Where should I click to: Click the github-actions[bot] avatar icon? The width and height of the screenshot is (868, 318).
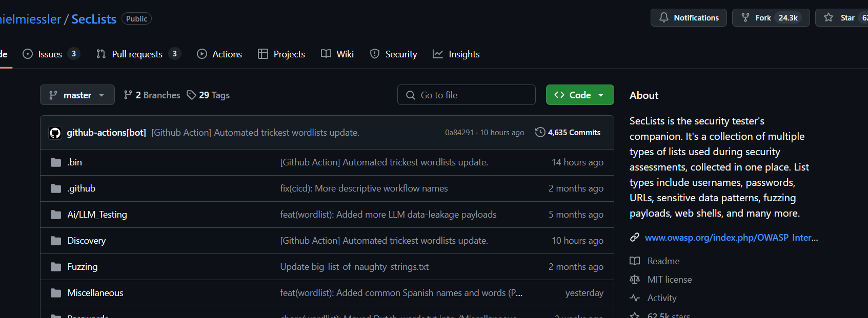pos(55,133)
